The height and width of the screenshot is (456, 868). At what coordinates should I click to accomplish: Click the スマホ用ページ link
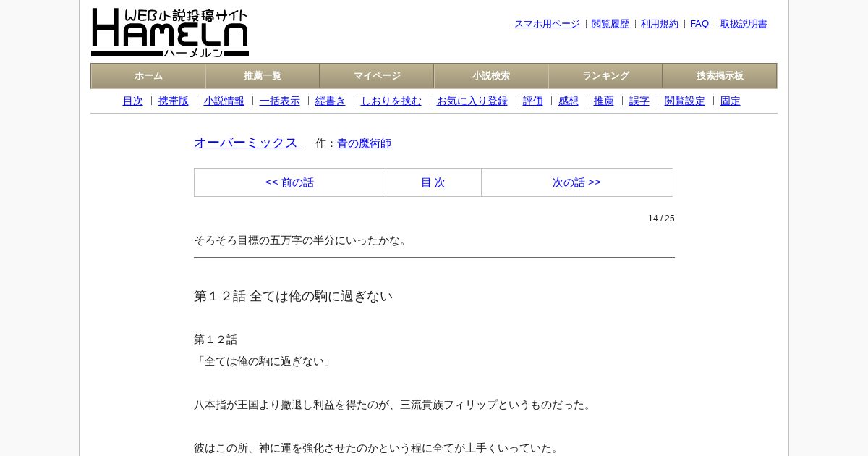(x=547, y=24)
